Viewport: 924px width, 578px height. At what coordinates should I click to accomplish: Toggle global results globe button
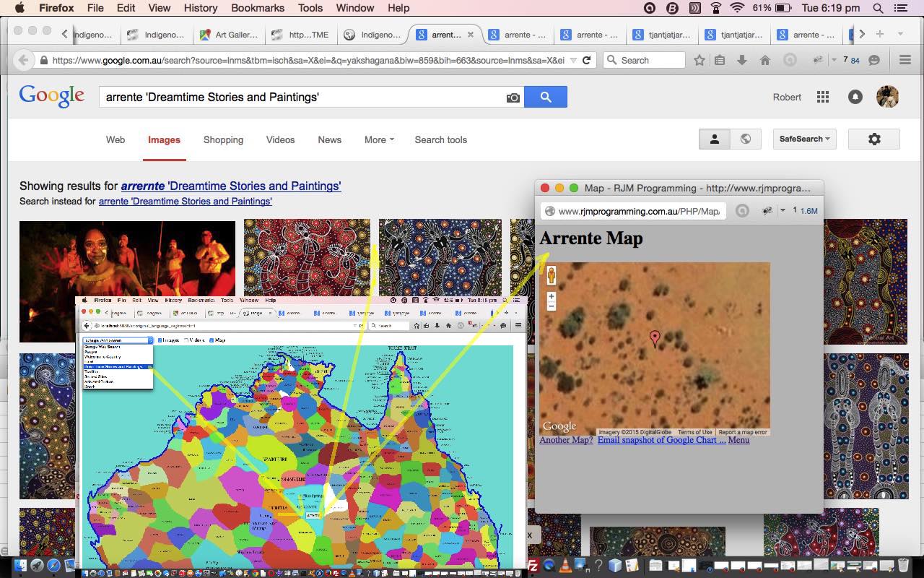746,139
